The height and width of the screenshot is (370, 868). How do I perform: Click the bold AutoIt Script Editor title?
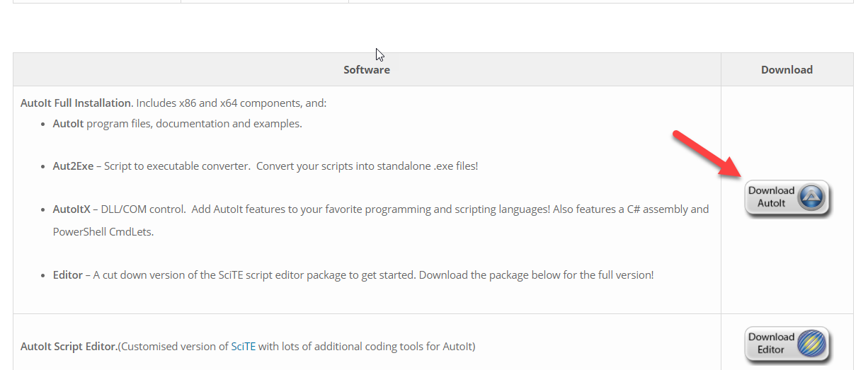pos(69,347)
